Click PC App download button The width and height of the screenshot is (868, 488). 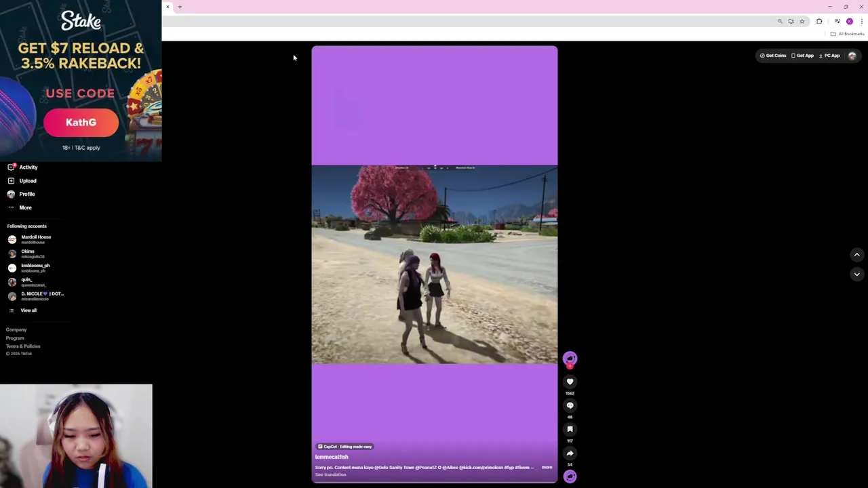click(x=829, y=56)
